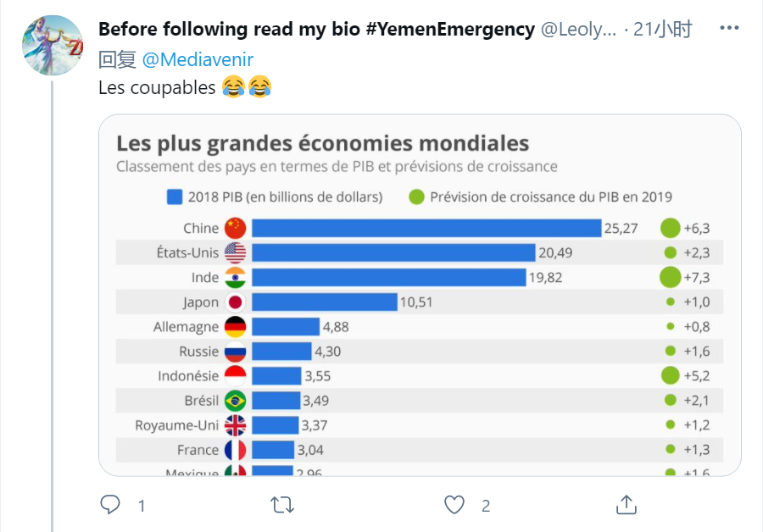The image size is (763, 532).
Task: Open the tweet timestamp link
Action: [663, 29]
